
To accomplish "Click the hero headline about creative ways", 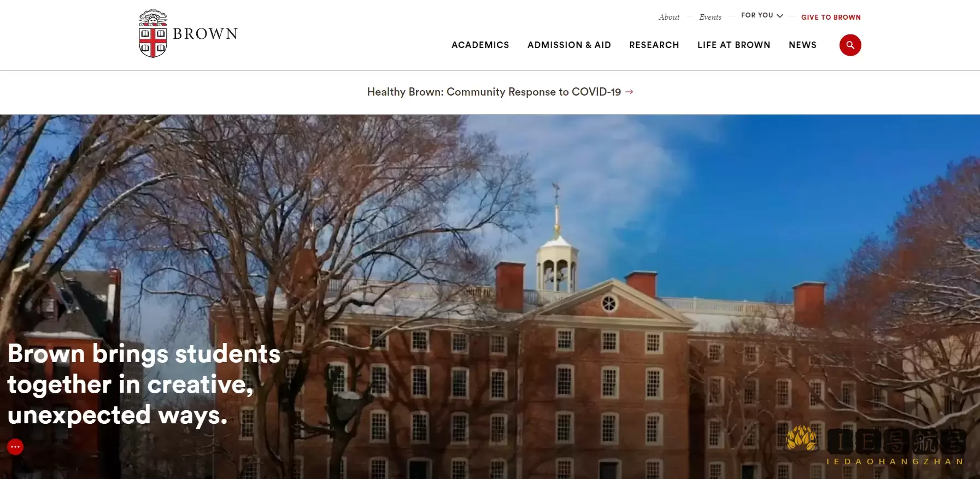I will click(x=144, y=384).
